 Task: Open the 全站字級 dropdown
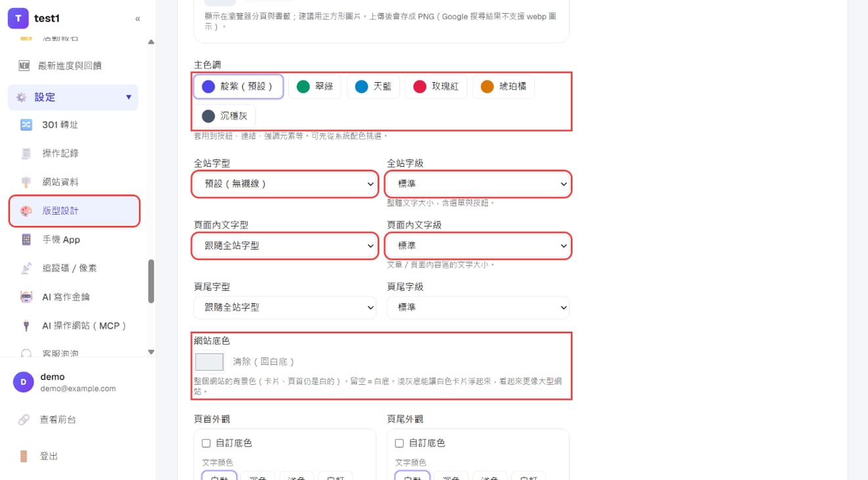tap(478, 185)
